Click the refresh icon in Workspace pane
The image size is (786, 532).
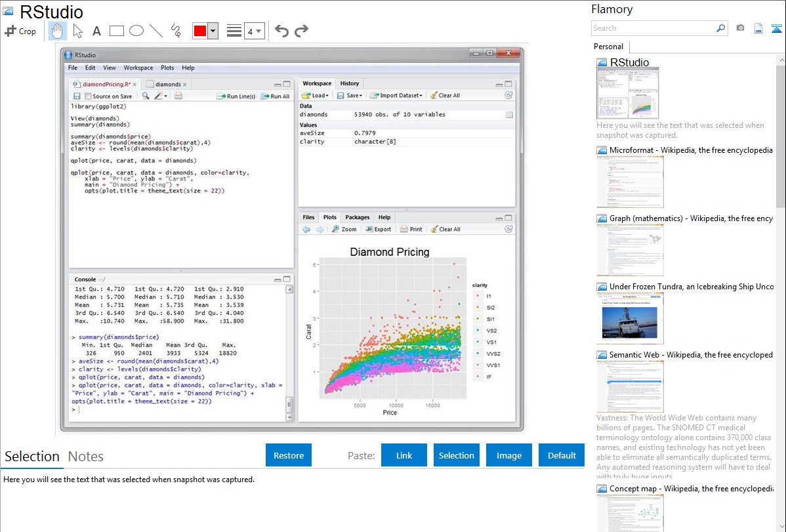pos(508,95)
